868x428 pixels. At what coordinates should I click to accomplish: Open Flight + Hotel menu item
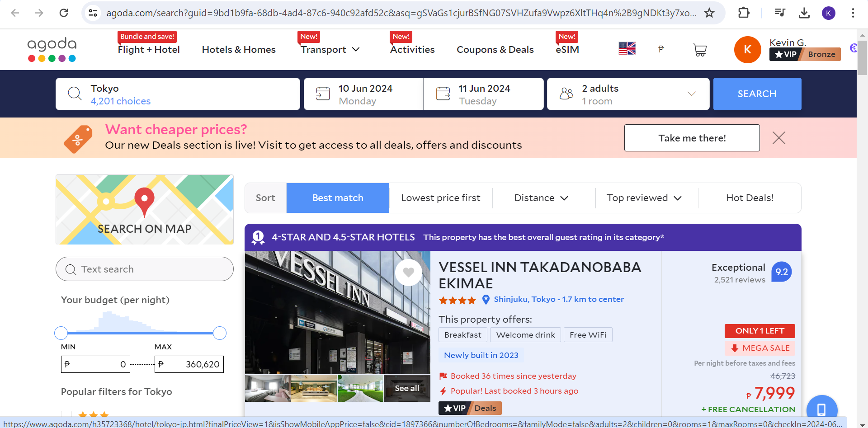click(149, 49)
